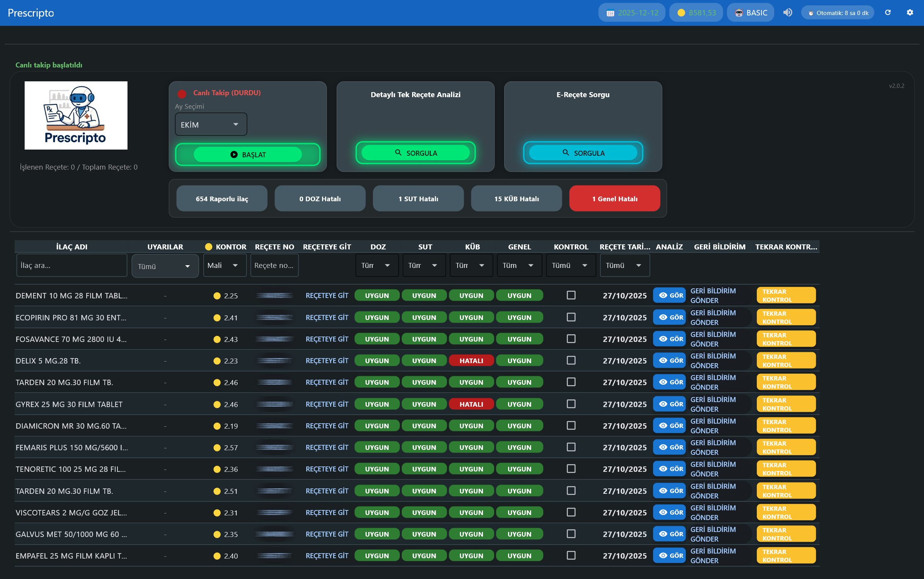The width and height of the screenshot is (924, 579).
Task: Check the KONTROL box for DEMENT row
Action: click(571, 295)
